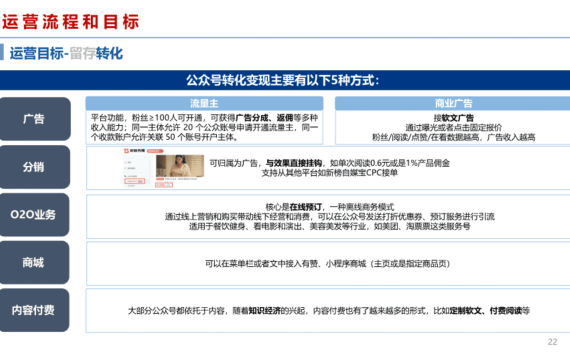Screen dimensions: 570x360
Task: Click the page number 22
Action: click(552, 342)
